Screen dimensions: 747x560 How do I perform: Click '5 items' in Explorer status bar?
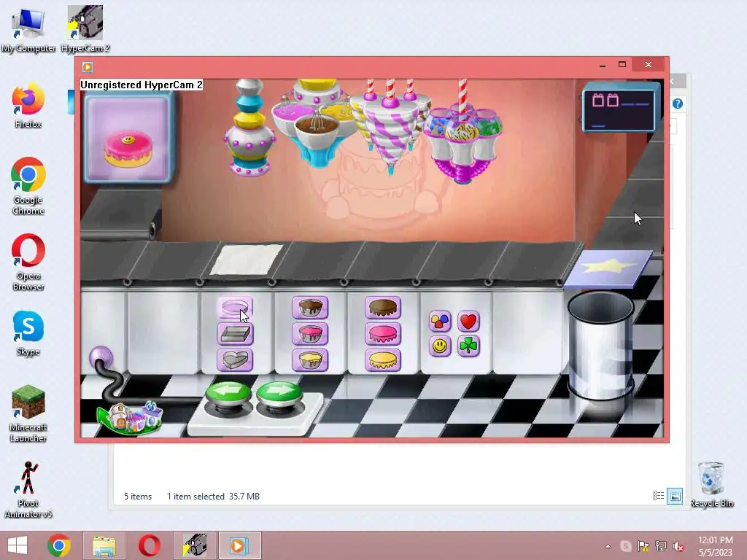point(138,496)
